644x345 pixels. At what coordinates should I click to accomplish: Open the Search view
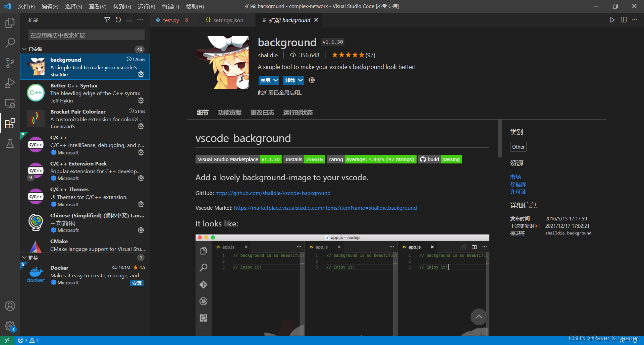click(x=10, y=43)
